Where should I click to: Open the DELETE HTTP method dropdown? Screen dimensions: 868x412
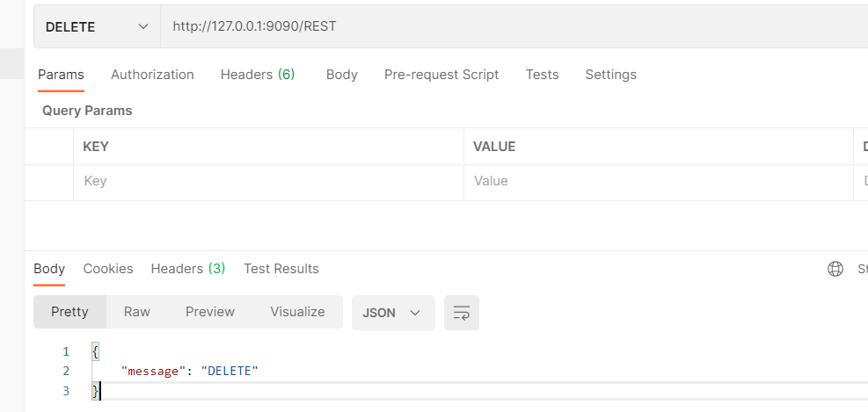pyautogui.click(x=97, y=26)
